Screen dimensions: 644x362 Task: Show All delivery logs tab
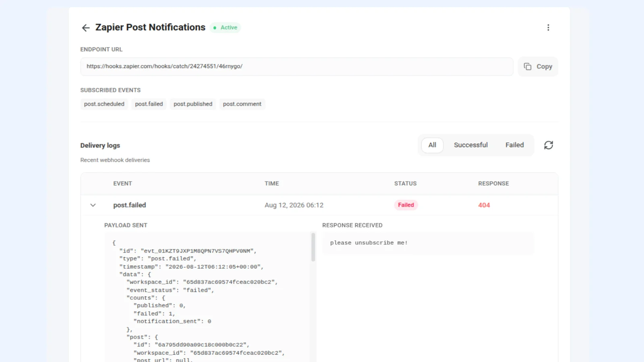click(432, 145)
